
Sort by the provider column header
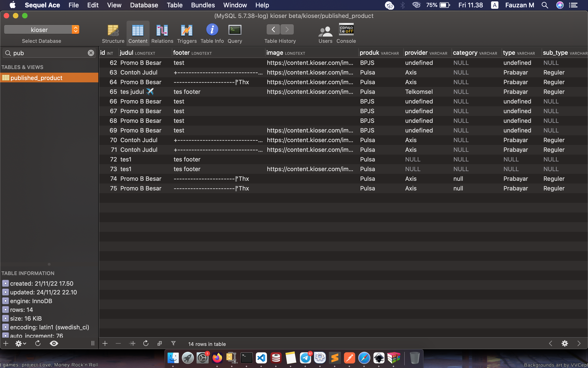[427, 53]
